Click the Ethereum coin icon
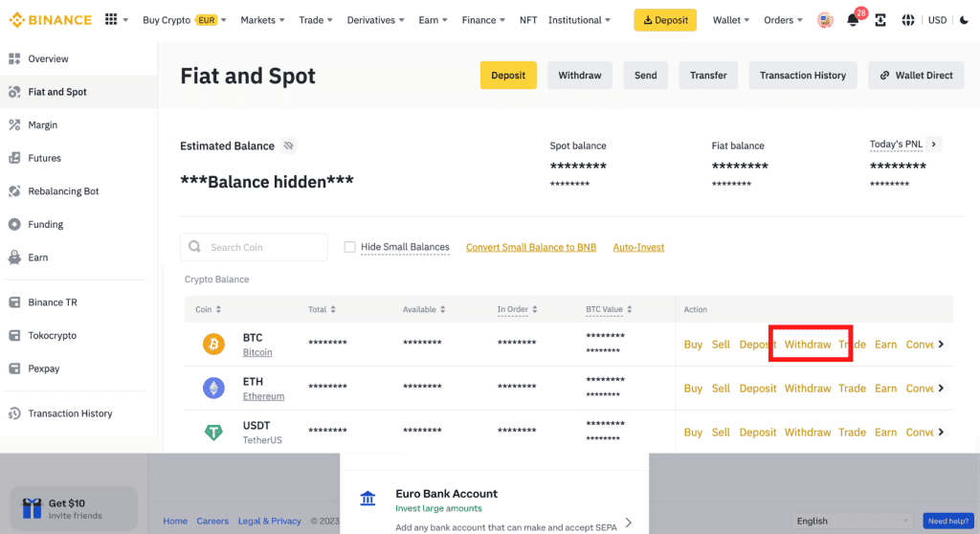This screenshot has height=534, width=980. [x=213, y=388]
